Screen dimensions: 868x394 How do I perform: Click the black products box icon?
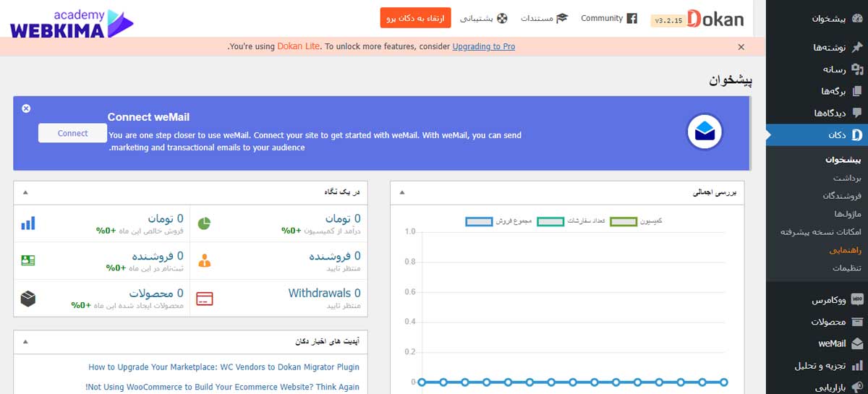tap(28, 299)
